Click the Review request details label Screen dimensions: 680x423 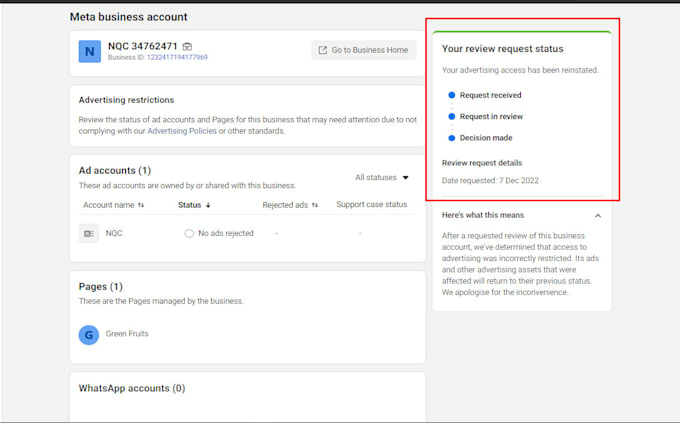click(x=482, y=163)
